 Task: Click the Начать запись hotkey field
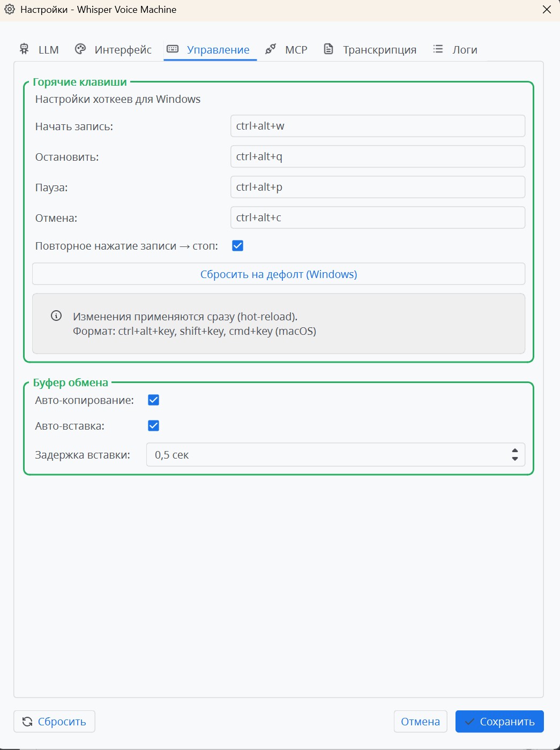377,126
